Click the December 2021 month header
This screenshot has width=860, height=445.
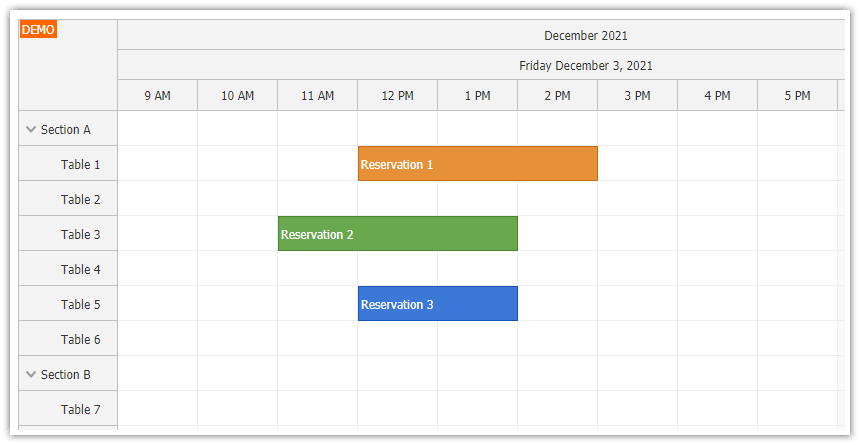click(586, 36)
